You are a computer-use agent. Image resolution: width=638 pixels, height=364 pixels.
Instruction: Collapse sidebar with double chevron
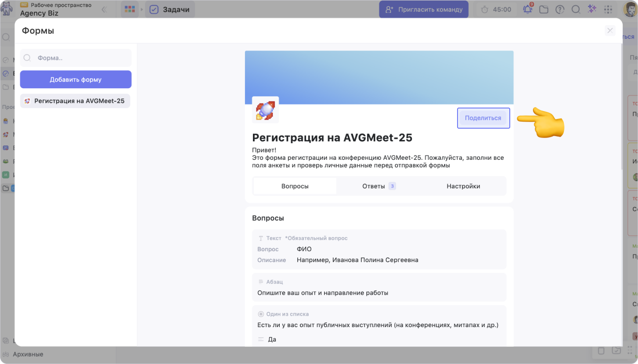pos(104,9)
